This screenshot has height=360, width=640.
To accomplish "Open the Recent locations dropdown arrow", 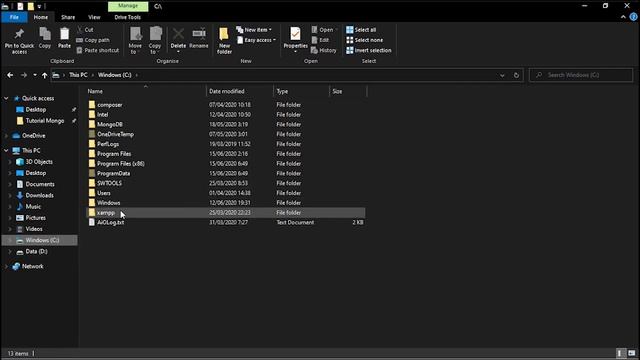I will (35, 75).
